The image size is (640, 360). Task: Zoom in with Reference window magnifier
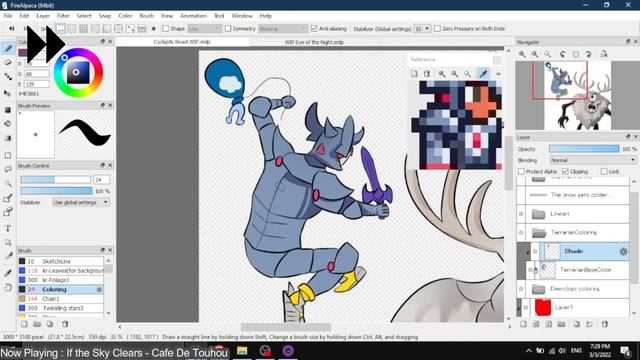pos(442,73)
